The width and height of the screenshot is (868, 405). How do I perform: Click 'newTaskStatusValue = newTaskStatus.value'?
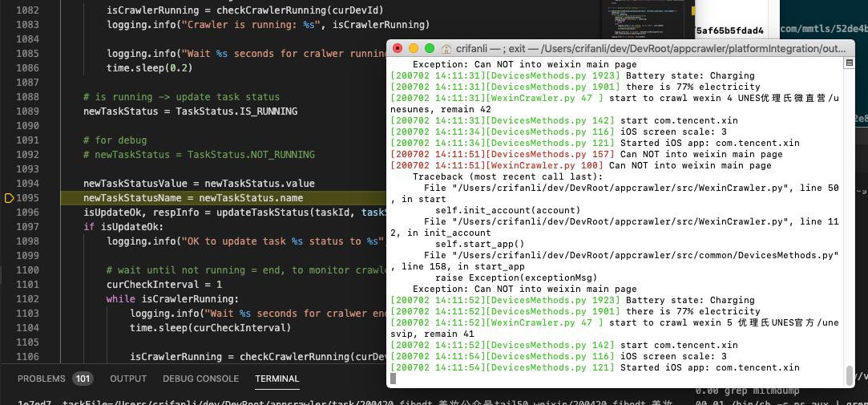199,184
